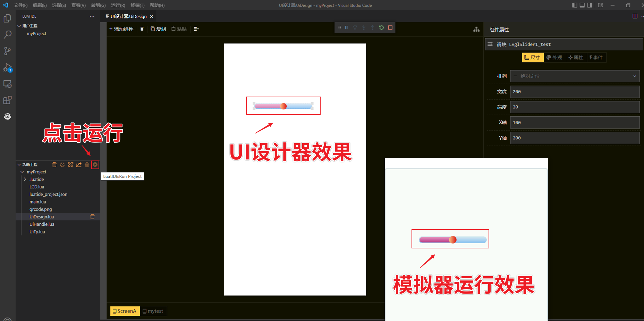
Task: Click the green reset icon in simulator controls
Action: 381,27
